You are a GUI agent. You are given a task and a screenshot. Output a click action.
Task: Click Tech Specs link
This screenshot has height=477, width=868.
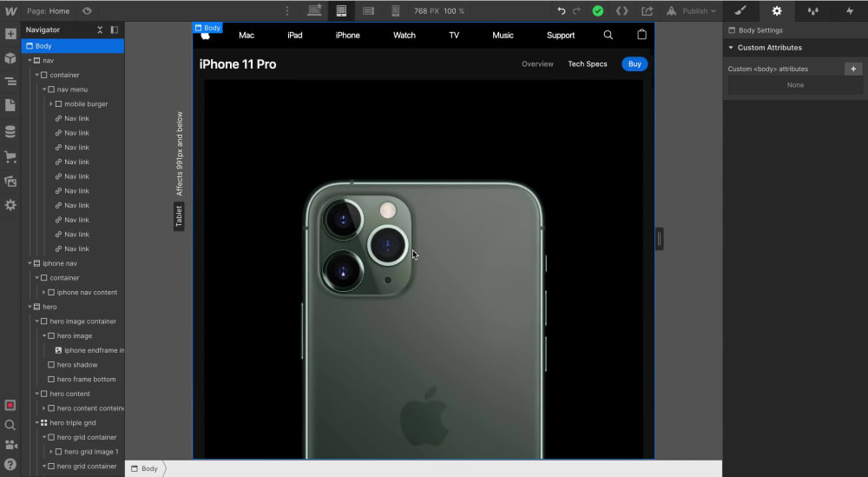click(588, 63)
